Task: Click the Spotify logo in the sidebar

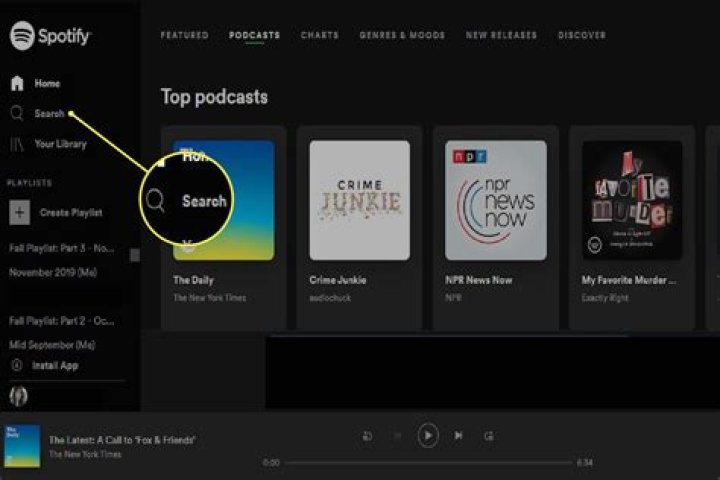Action: pos(50,36)
